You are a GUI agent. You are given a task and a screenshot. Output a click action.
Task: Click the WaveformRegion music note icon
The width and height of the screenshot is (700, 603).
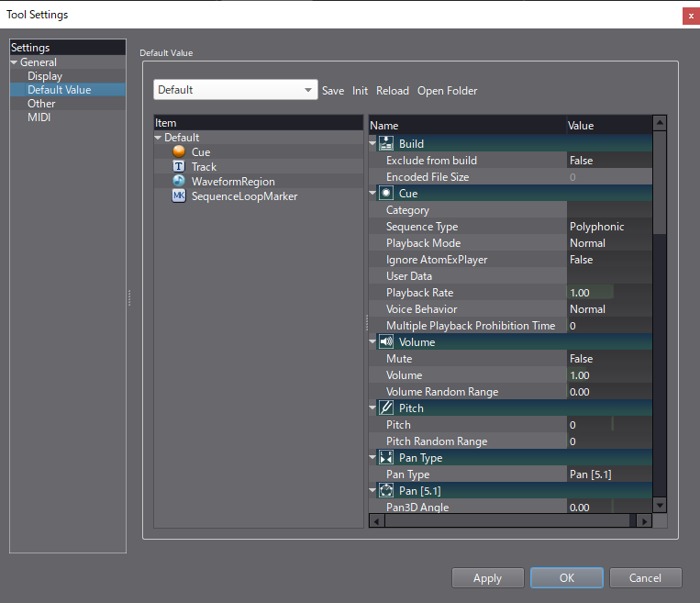(x=179, y=182)
